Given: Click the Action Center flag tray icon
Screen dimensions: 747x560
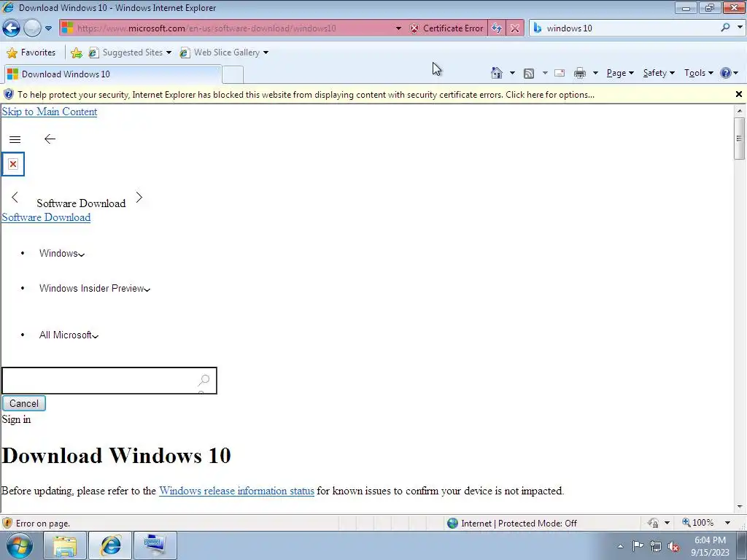Looking at the screenshot, I should click(638, 546).
